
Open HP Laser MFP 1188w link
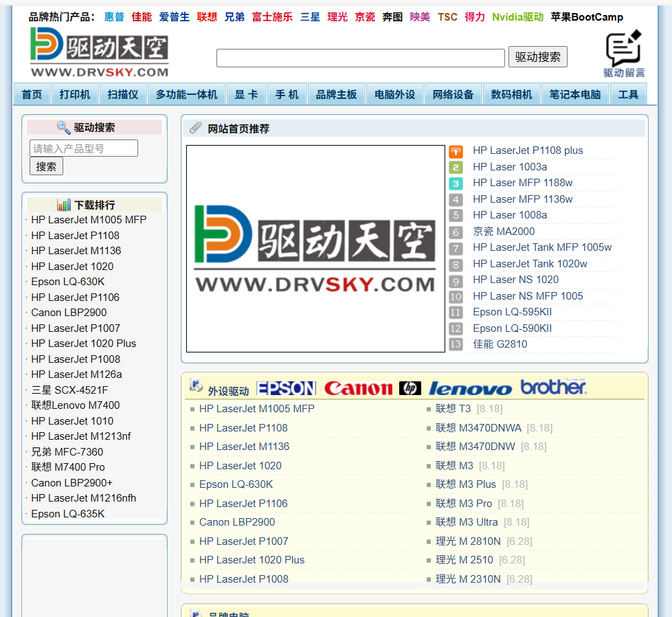522,183
